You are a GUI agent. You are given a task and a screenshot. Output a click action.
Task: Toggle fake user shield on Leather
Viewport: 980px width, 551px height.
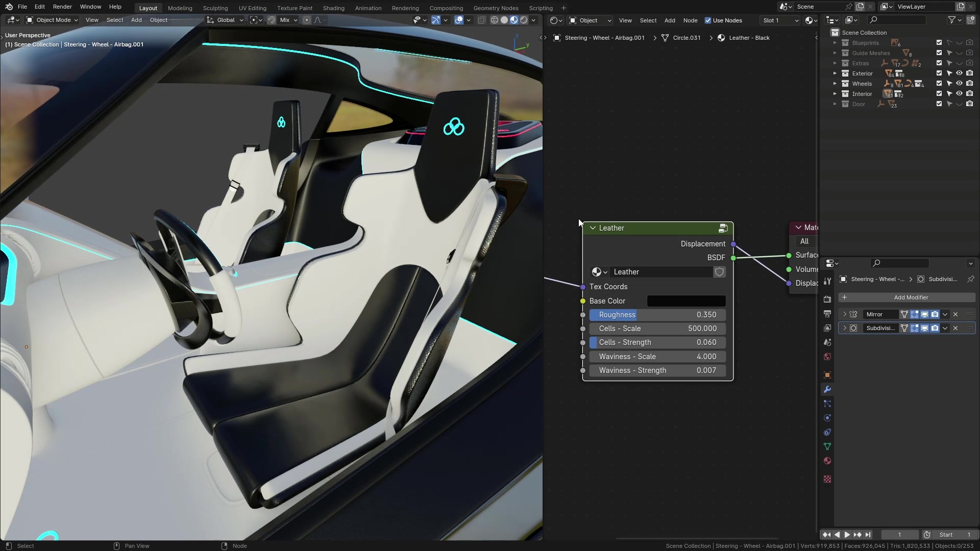719,272
